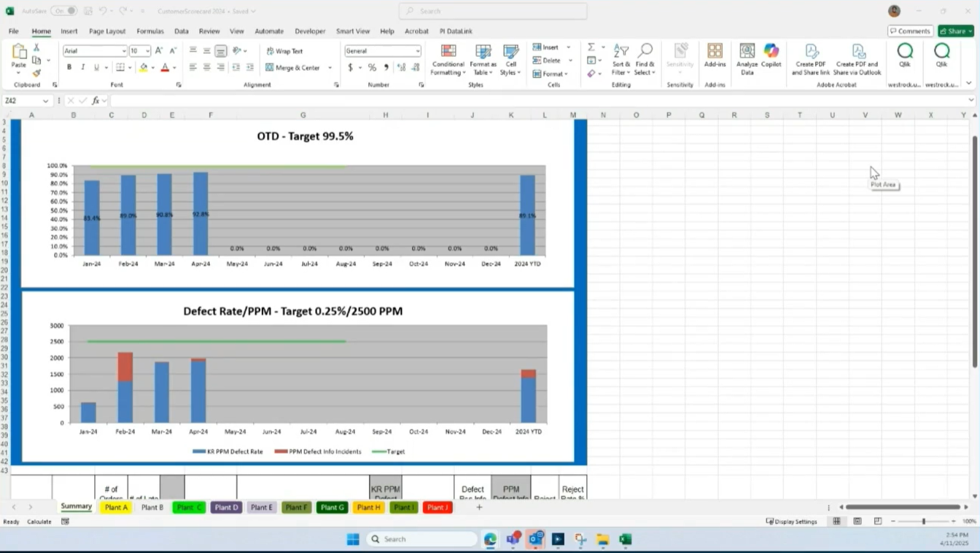Switch to Normal view in status bar
The image size is (980, 553).
836,521
